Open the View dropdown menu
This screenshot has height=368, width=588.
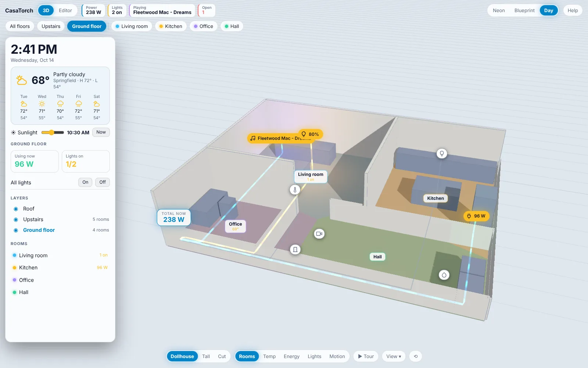click(394, 356)
